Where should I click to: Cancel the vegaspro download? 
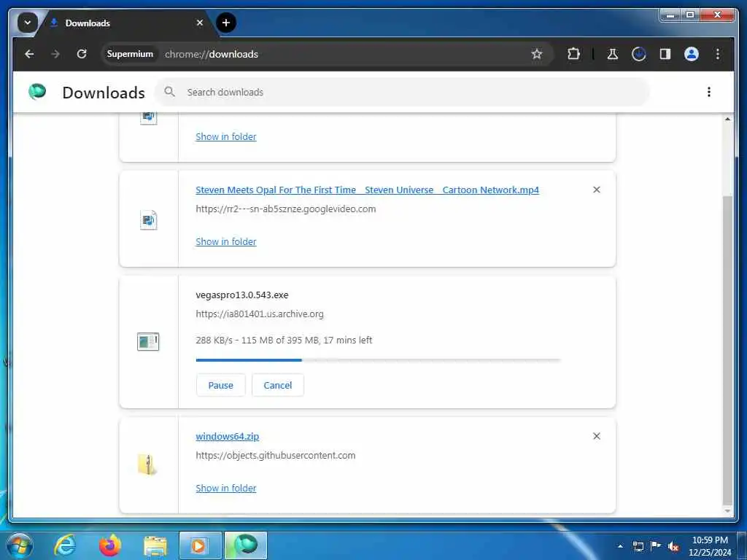[x=278, y=385]
